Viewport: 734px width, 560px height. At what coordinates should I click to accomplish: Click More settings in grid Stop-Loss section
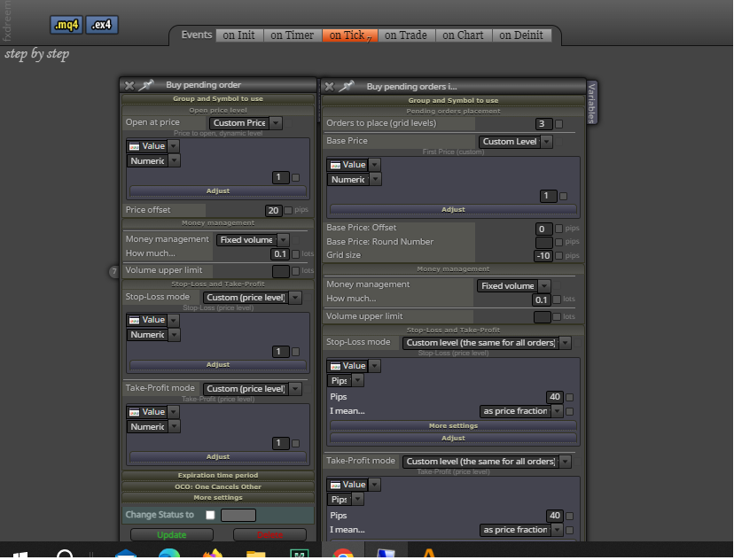(453, 426)
